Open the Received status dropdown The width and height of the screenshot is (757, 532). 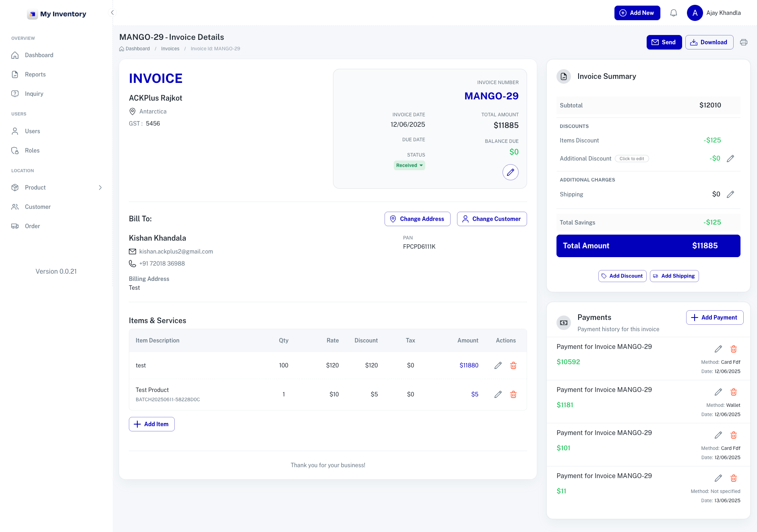(409, 165)
